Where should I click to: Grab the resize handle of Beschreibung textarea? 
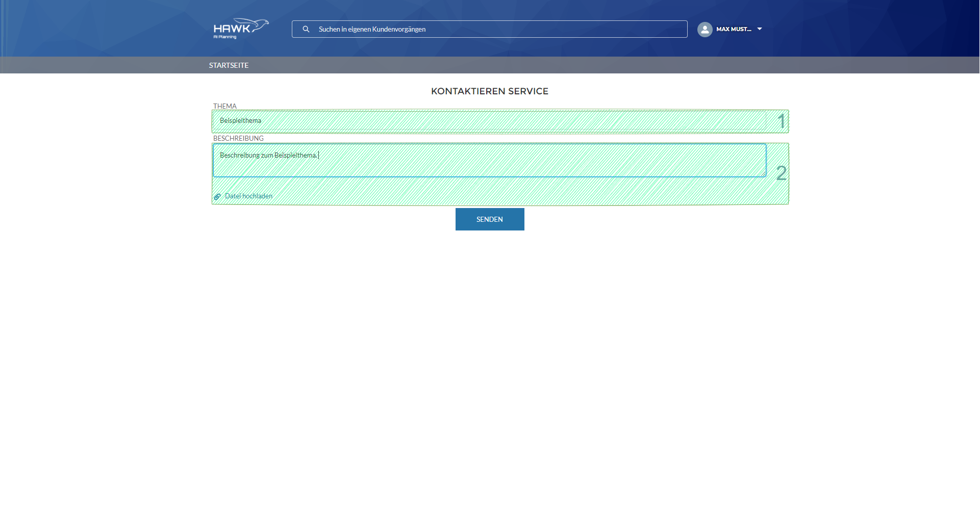(x=764, y=174)
